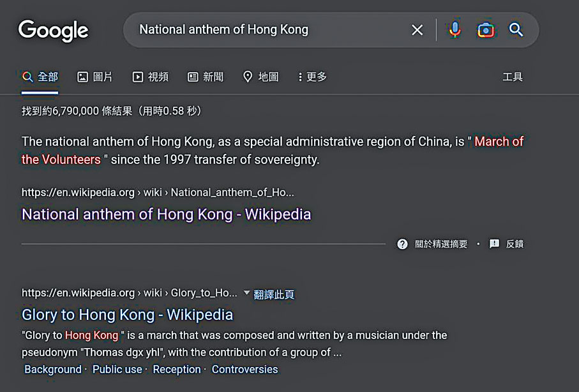This screenshot has height=392, width=579.
Task: Click the 反饋 feedback flag icon
Action: 493,244
